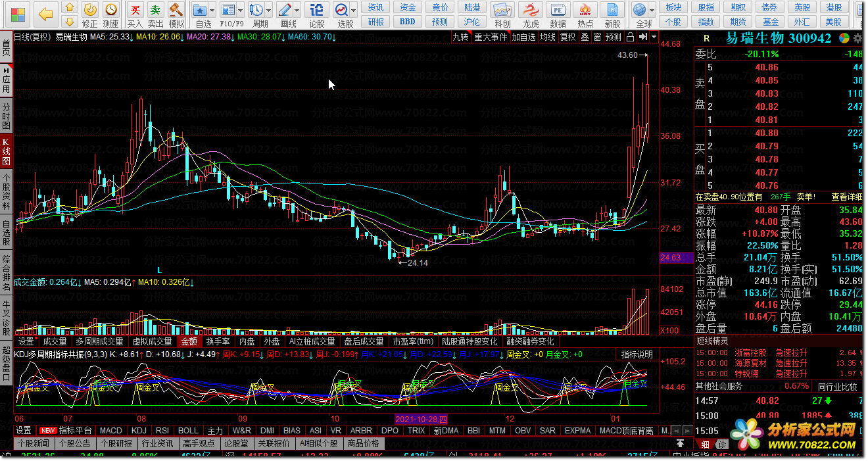Image resolution: width=868 pixels, height=461 pixels.
Task: Click the 九转 indicator button
Action: click(460, 37)
